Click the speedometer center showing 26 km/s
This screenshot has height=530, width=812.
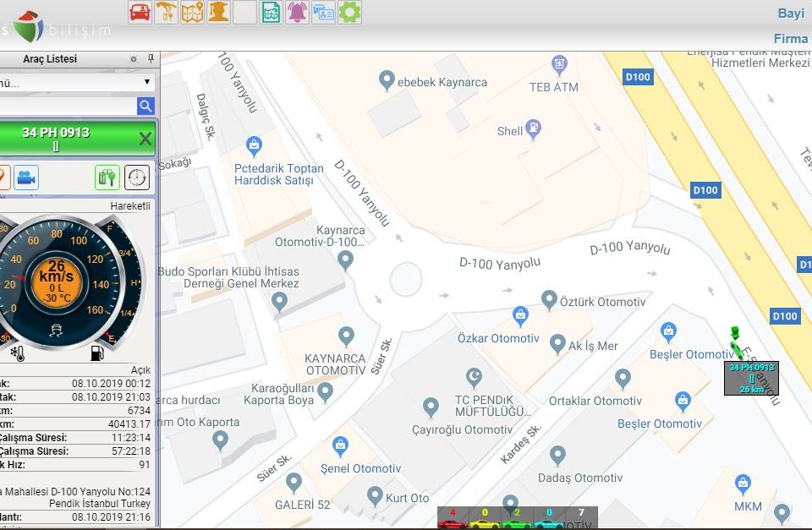pos(57,281)
